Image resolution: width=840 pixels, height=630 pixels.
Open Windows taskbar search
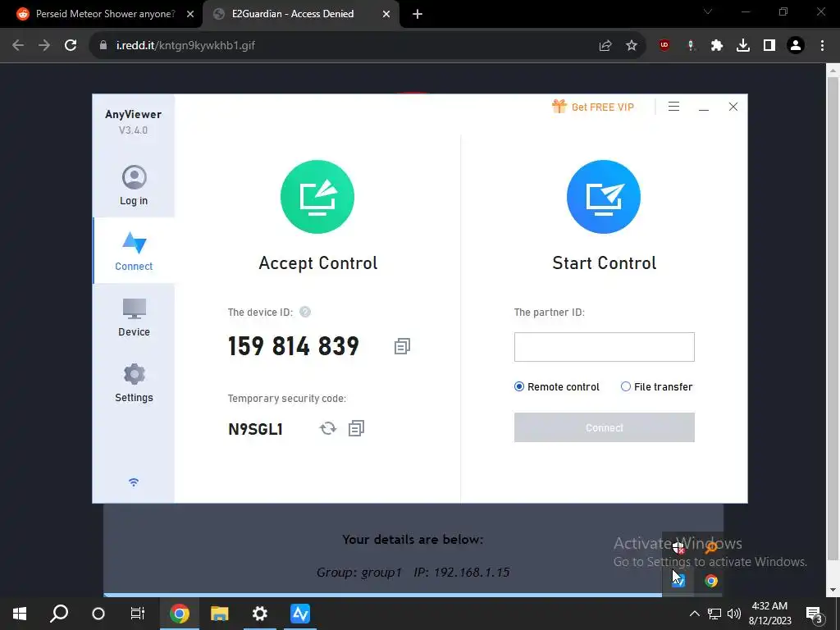point(59,614)
